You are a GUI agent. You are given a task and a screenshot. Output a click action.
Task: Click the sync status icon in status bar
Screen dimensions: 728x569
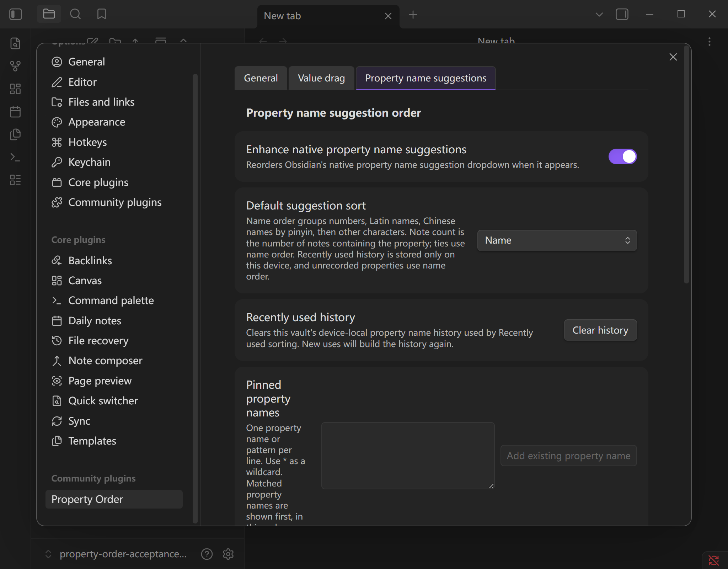tap(714, 560)
